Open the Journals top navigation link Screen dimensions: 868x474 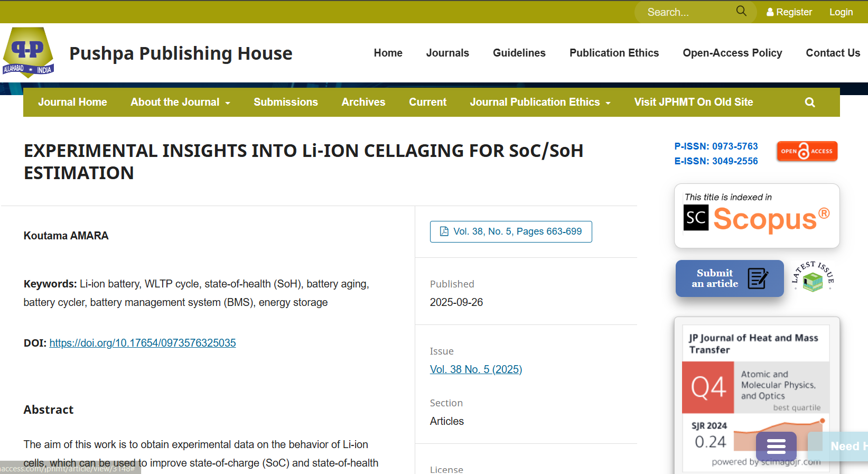447,53
